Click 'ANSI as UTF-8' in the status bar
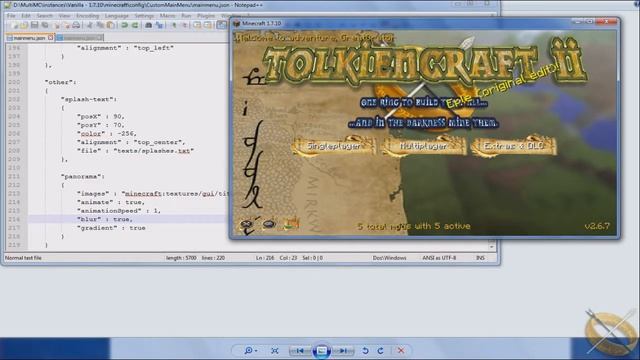Image resolution: width=640 pixels, height=360 pixels. click(439, 258)
